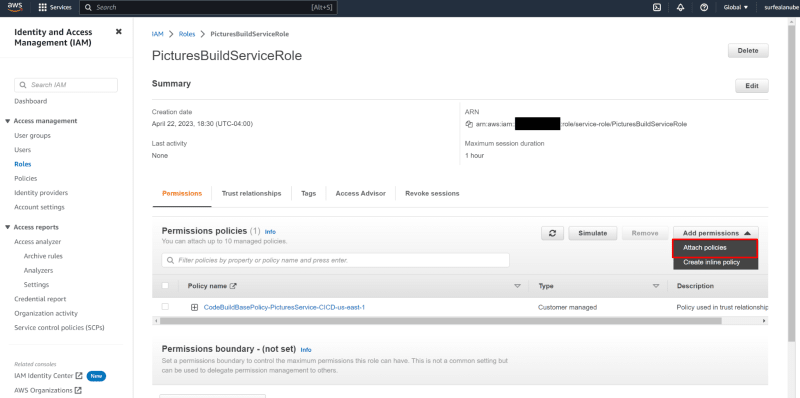This screenshot has width=800, height=398.
Task: Click the Services label in top bar
Action: point(61,8)
